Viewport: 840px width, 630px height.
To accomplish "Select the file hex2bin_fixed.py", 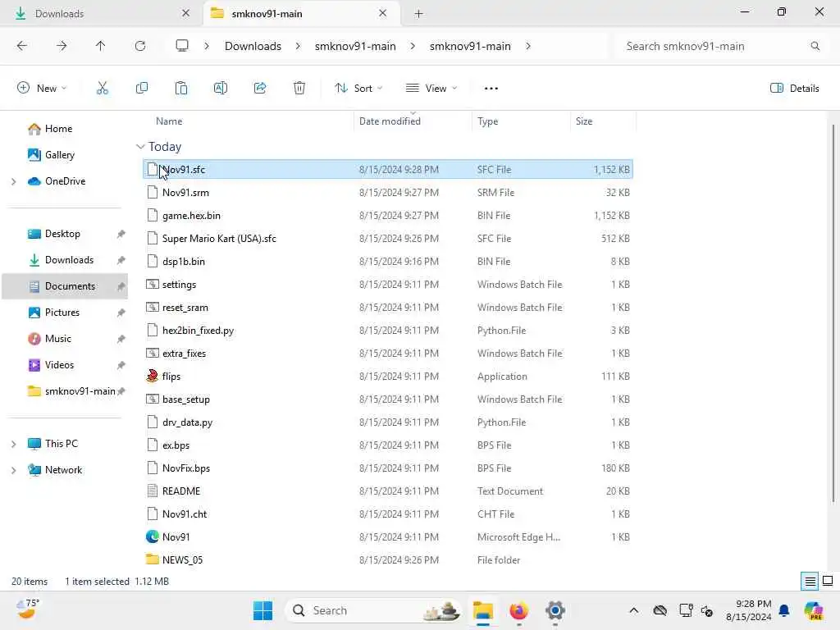I will (388, 331).
